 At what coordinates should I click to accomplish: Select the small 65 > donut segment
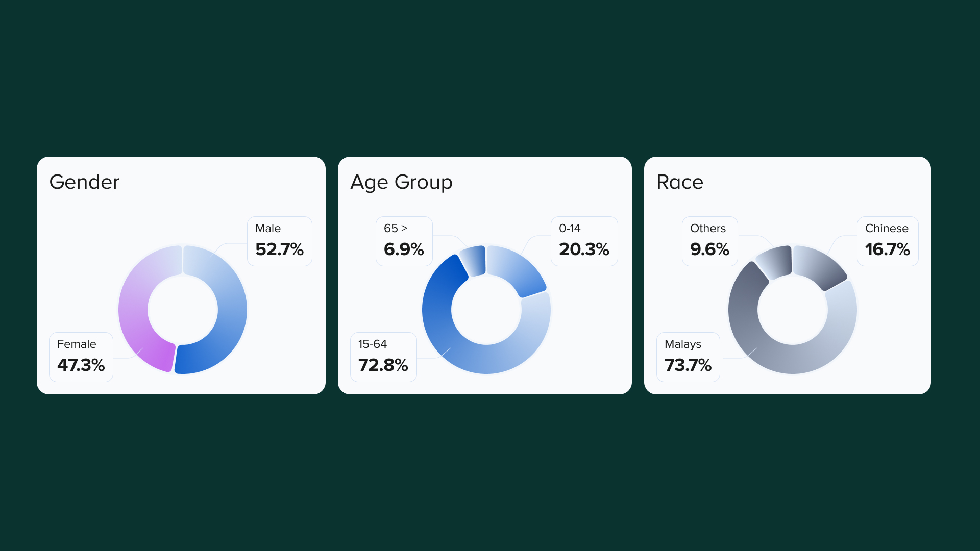click(474, 261)
